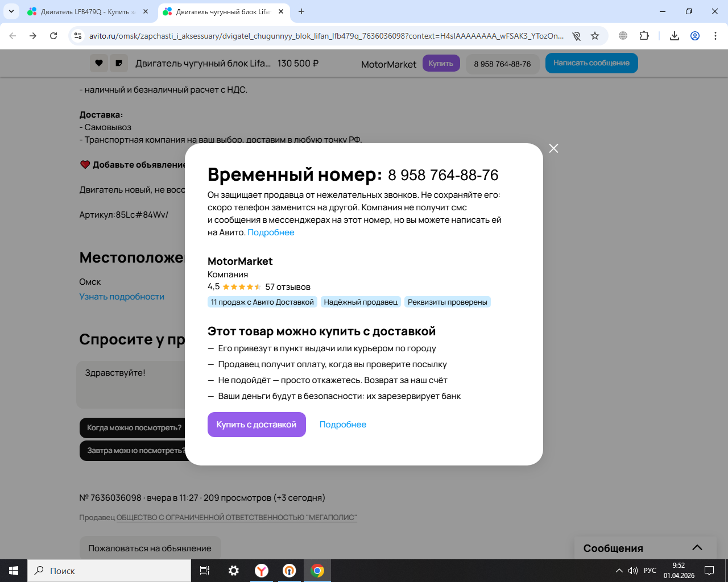Expand the Сообщения chat panel chevron
This screenshot has height=582, width=728.
pos(697,548)
